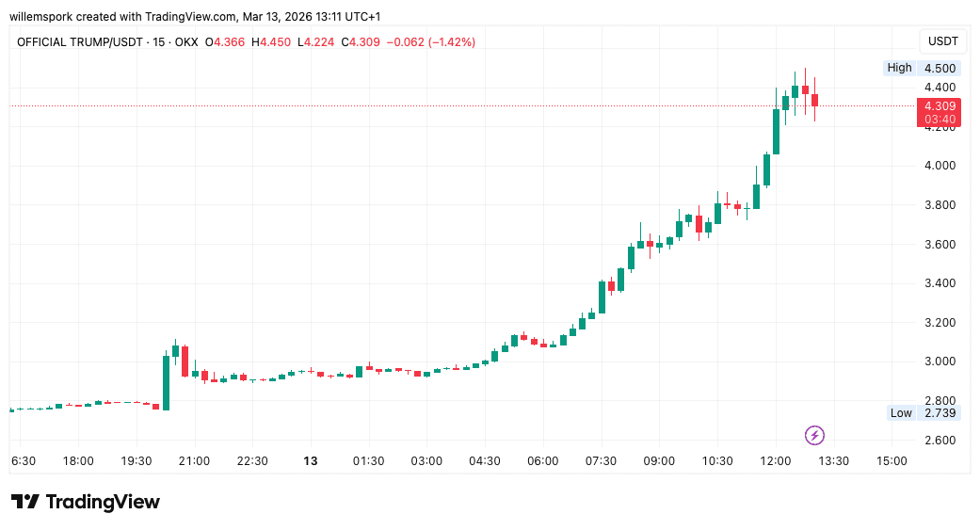This screenshot has width=980, height=530.
Task: Click the purple lightning bolt icon
Action: pyautogui.click(x=815, y=435)
